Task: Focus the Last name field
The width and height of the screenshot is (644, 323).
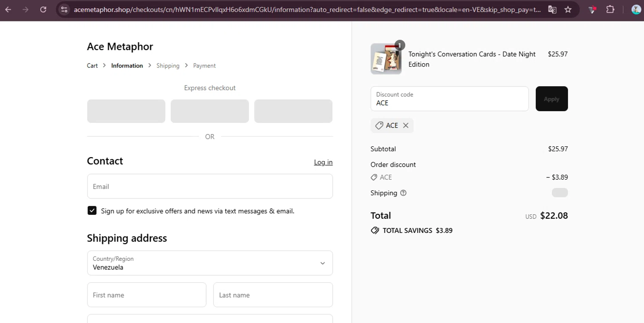Action: click(x=273, y=295)
